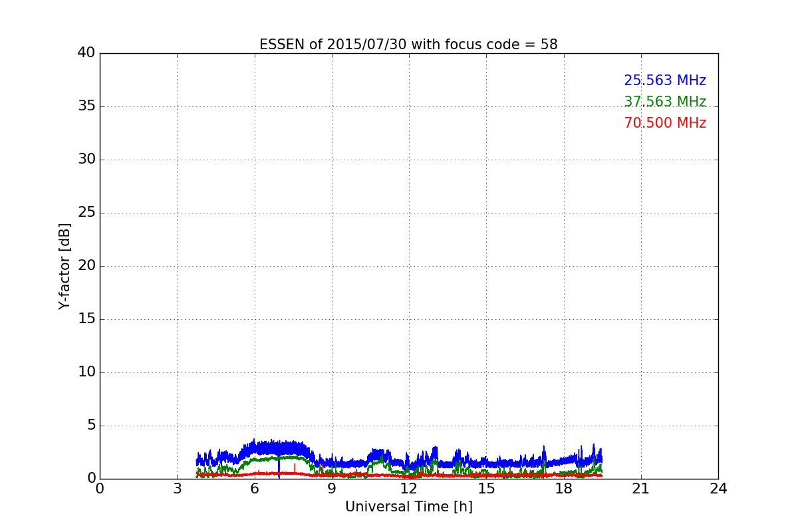Image resolution: width=798 pixels, height=532 pixels.
Task: Click the plot title 'ESSEN of 2015/07/30'
Action: coord(408,45)
